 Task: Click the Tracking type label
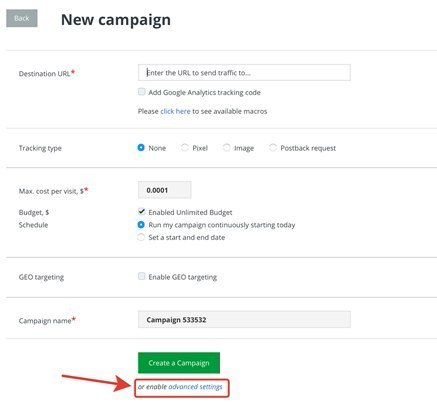[40, 148]
